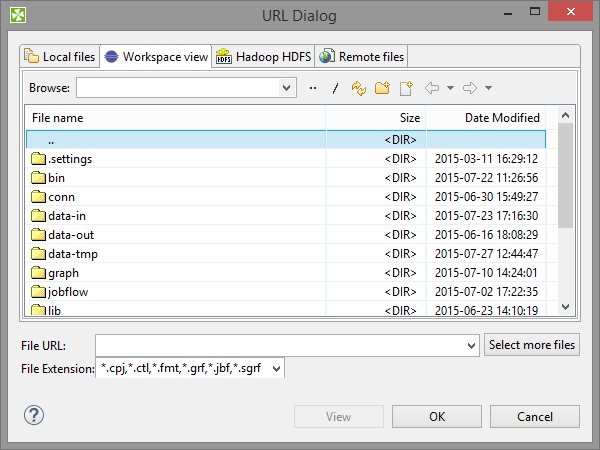This screenshot has height=450, width=600.
Task: Navigate back with the left arrow
Action: click(x=432, y=88)
